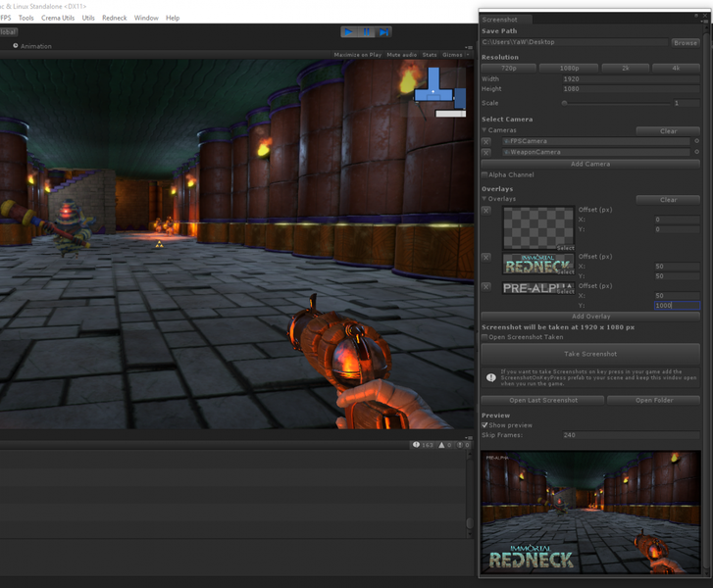The image size is (713, 588).
Task: Click Add Overlay button
Action: tap(590, 317)
